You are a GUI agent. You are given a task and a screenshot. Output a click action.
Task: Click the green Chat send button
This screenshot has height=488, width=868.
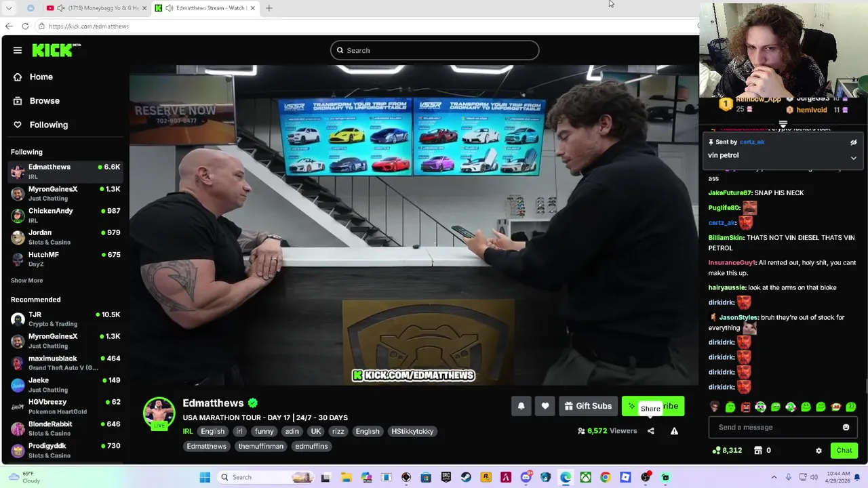(x=844, y=450)
